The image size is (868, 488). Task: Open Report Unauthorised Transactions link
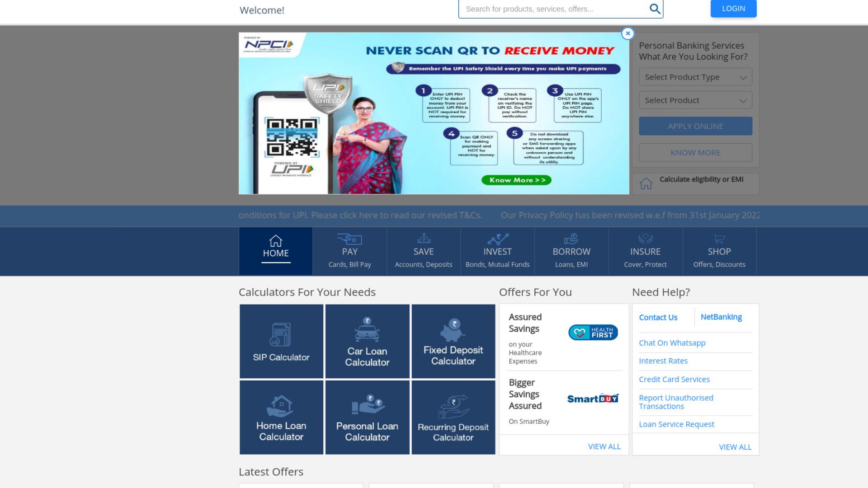(x=676, y=402)
